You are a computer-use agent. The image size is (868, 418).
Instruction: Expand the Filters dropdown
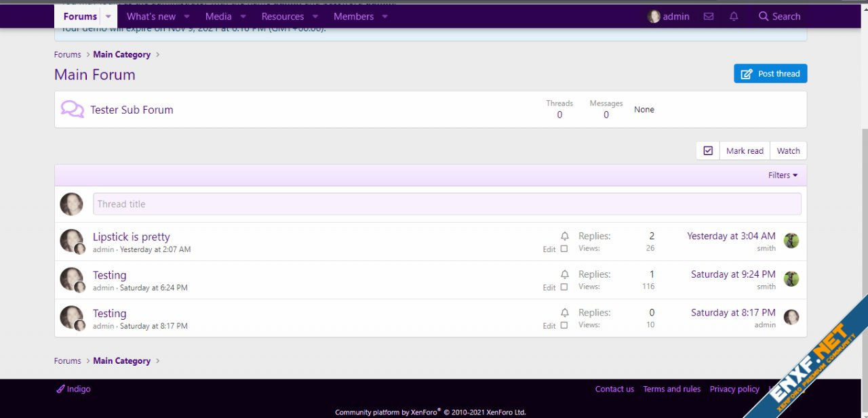(783, 175)
